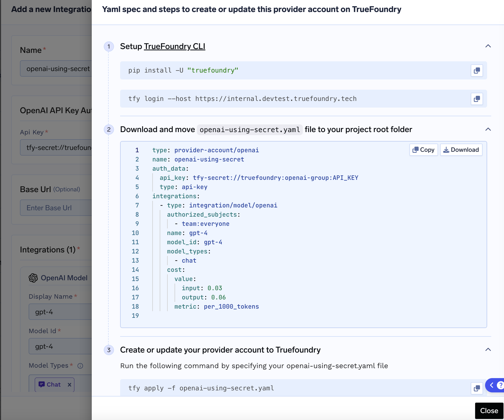Click step 1 number circle

(x=109, y=46)
